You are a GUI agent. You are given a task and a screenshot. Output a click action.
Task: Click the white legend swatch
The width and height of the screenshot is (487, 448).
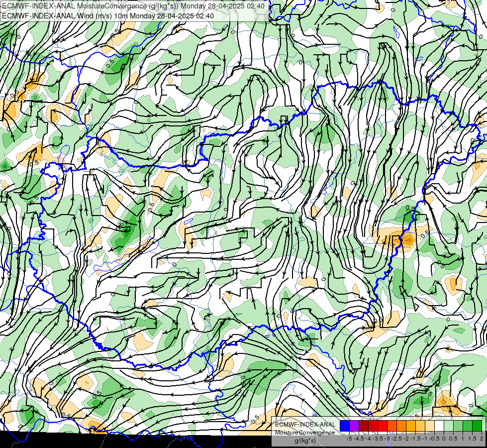439,426
